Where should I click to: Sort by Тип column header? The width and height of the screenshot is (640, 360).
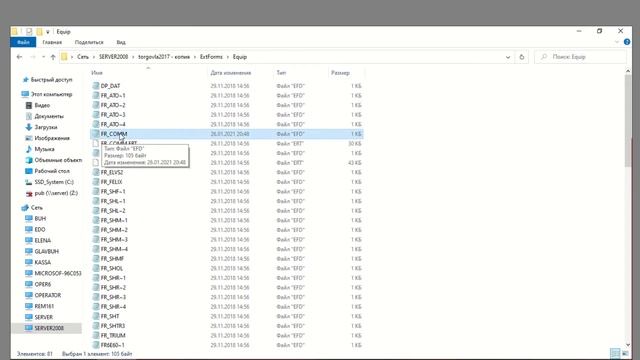pos(281,73)
